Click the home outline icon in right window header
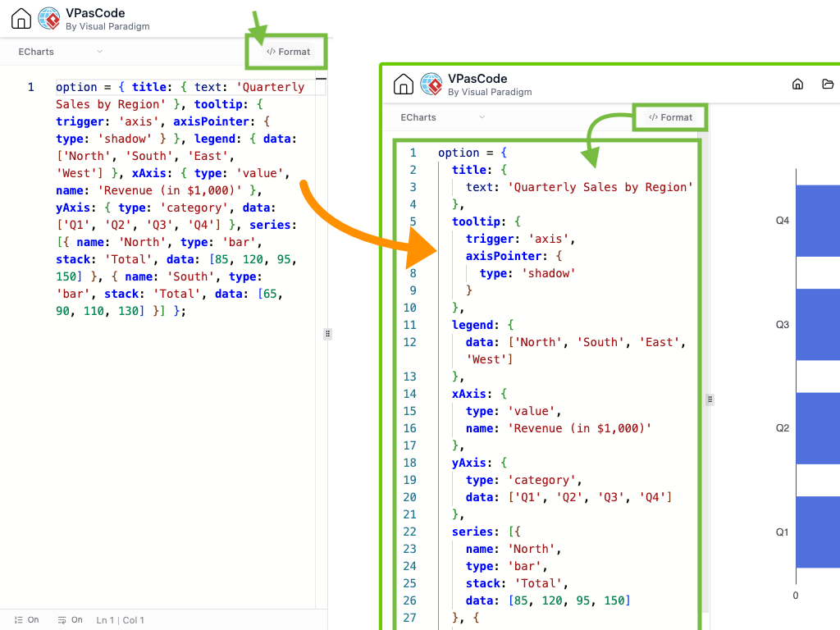 (x=404, y=84)
